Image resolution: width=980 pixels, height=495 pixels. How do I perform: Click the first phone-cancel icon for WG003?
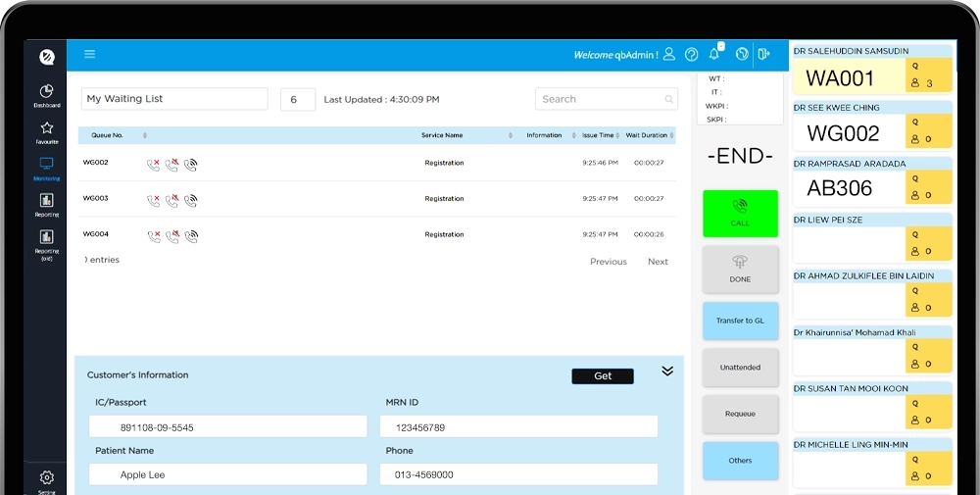coord(153,200)
